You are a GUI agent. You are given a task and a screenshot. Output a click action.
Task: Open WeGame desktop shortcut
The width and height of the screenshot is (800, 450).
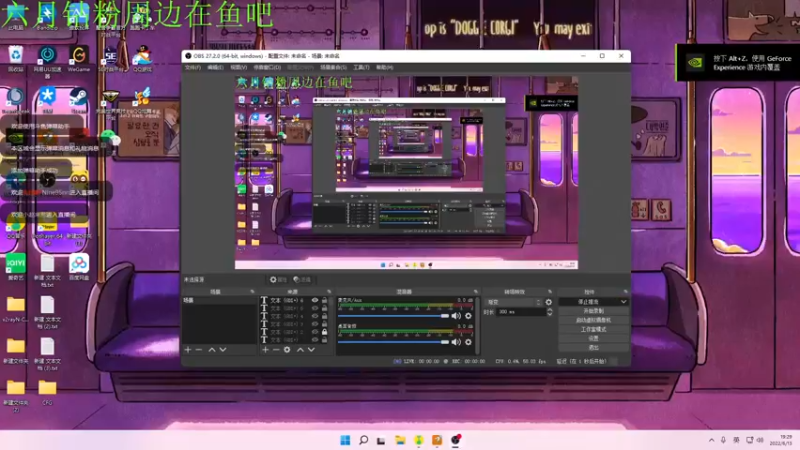(x=79, y=59)
